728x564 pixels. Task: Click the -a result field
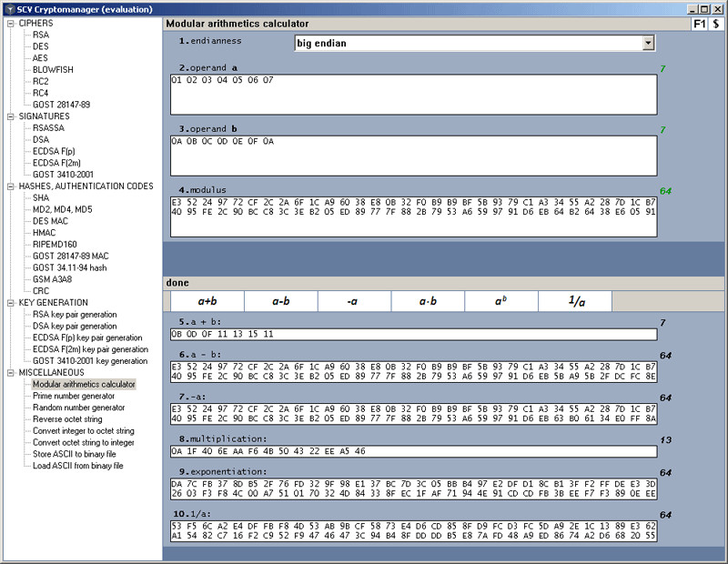point(414,414)
